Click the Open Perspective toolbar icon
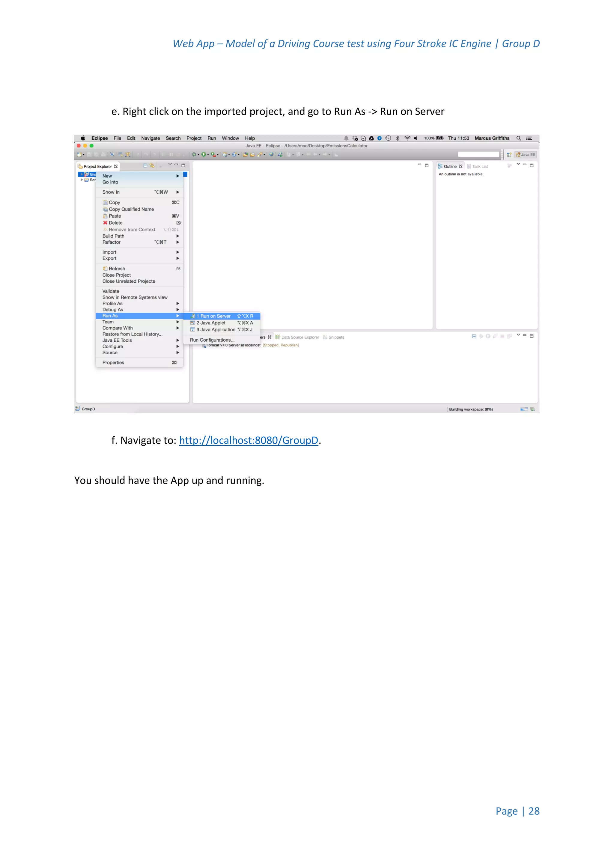 (x=509, y=155)
